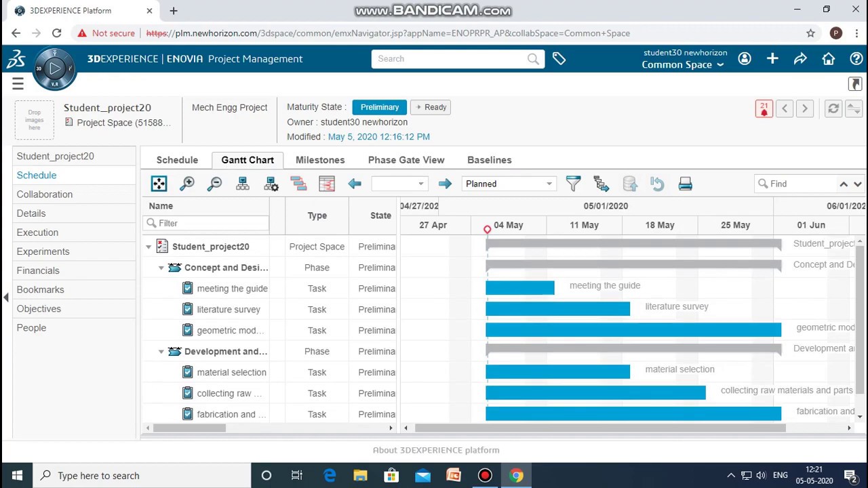Collapse the Development phase row
Viewport: 868px width, 488px height.
point(161,352)
